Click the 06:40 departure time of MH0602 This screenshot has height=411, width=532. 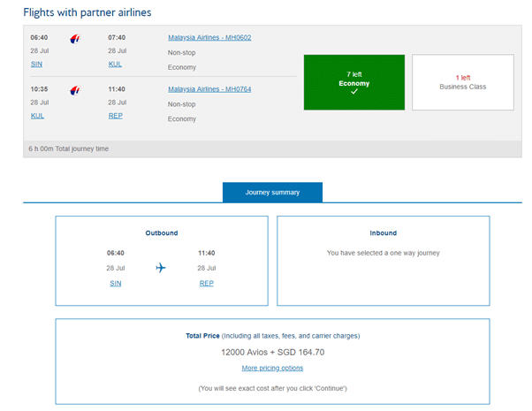(x=39, y=37)
